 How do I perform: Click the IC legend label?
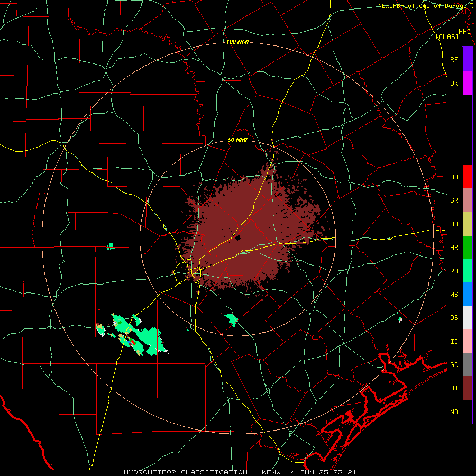[x=454, y=342]
